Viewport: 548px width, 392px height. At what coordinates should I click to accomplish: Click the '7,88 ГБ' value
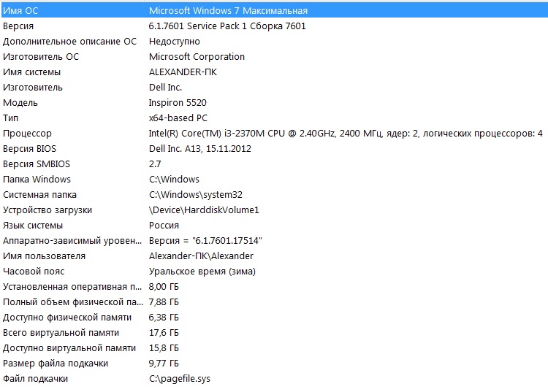(164, 303)
